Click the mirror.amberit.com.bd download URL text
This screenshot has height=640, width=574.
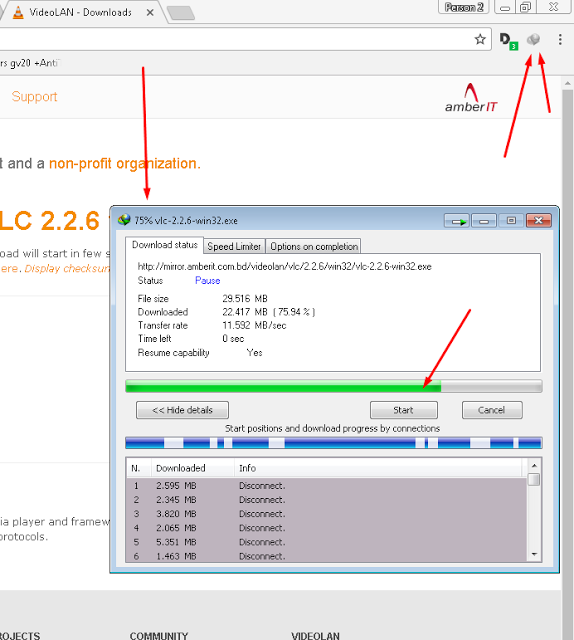(285, 267)
